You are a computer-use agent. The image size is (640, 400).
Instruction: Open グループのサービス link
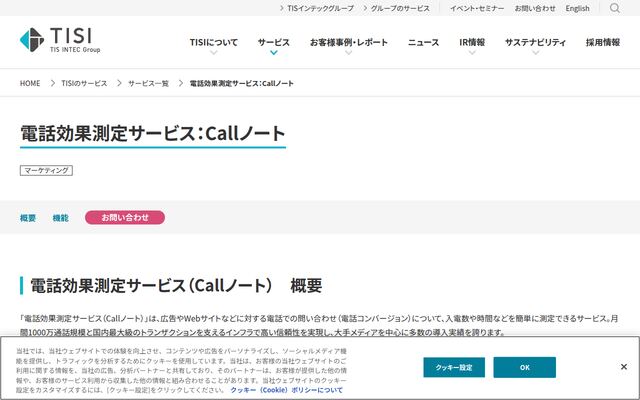point(396,8)
